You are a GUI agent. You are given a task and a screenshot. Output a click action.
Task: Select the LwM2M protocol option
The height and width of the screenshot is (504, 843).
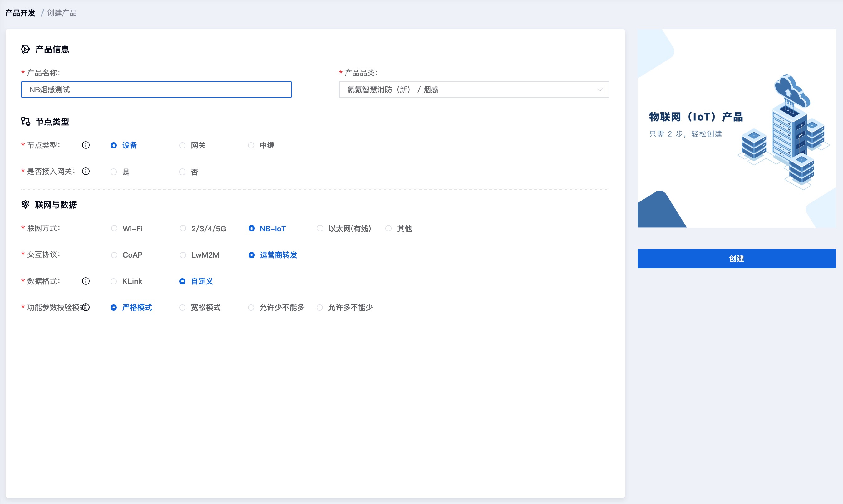click(x=183, y=255)
